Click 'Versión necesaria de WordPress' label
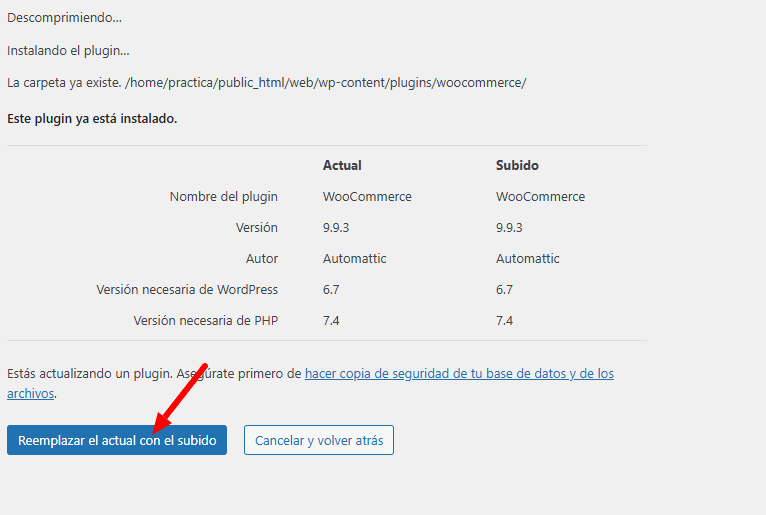The width and height of the screenshot is (766, 515). coord(187,290)
